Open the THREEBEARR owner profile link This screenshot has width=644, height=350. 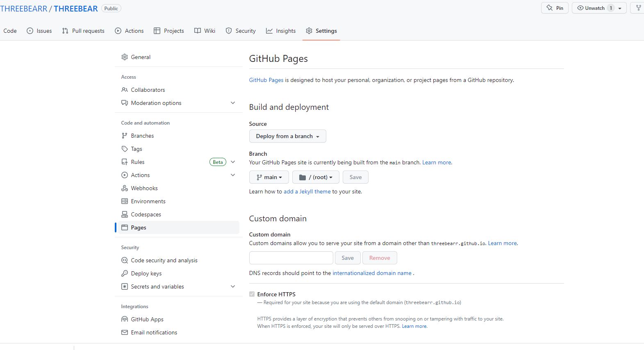24,9
